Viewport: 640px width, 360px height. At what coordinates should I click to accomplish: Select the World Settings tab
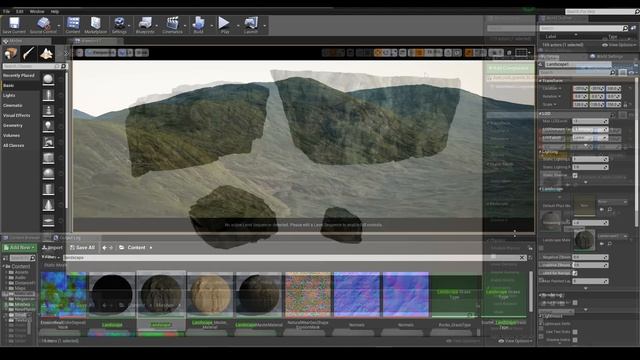pyautogui.click(x=607, y=57)
